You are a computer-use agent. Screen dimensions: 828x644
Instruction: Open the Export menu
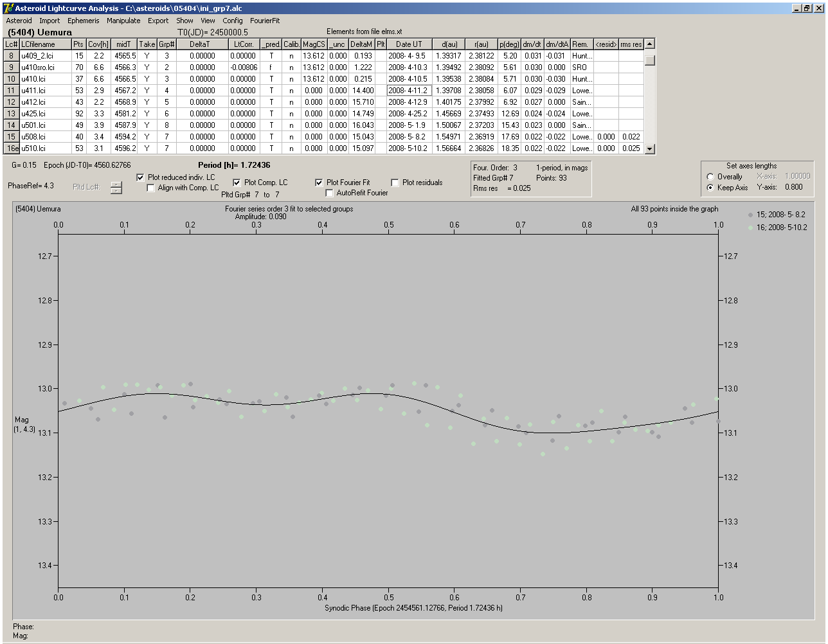pyautogui.click(x=158, y=21)
